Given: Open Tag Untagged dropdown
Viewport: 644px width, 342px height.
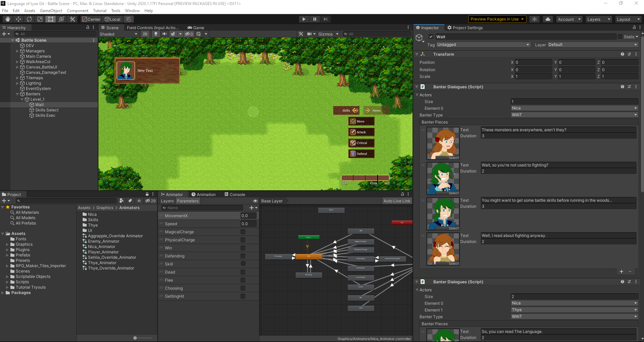Looking at the screenshot, I should tap(483, 45).
